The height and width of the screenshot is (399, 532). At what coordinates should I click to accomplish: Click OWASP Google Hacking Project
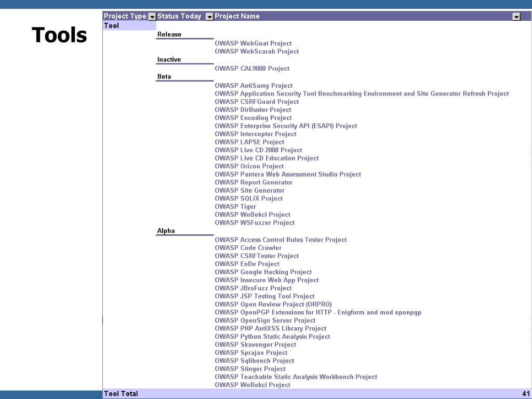tap(263, 272)
